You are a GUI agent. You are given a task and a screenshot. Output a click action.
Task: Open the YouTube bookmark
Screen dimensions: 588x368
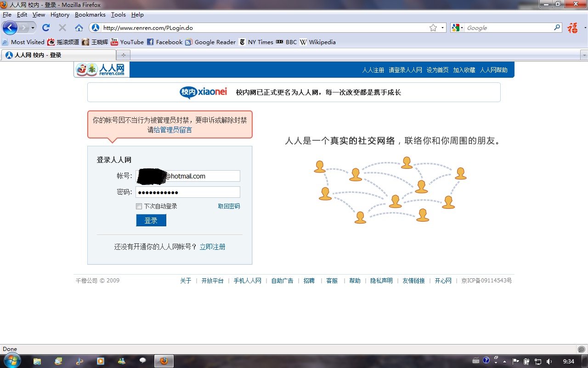[127, 42]
